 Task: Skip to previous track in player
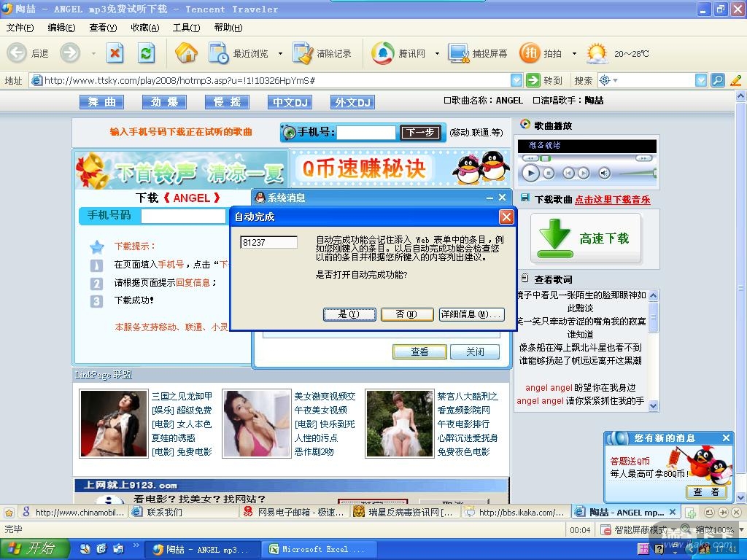pyautogui.click(x=568, y=174)
